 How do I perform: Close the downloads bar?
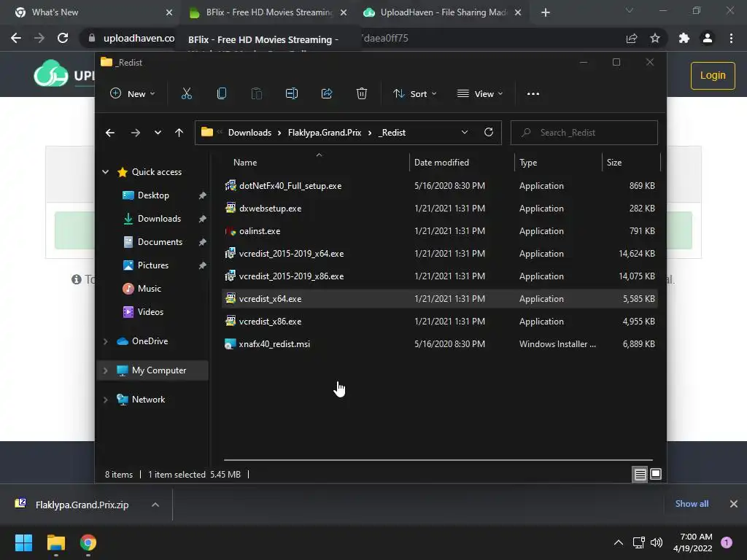[734, 503]
